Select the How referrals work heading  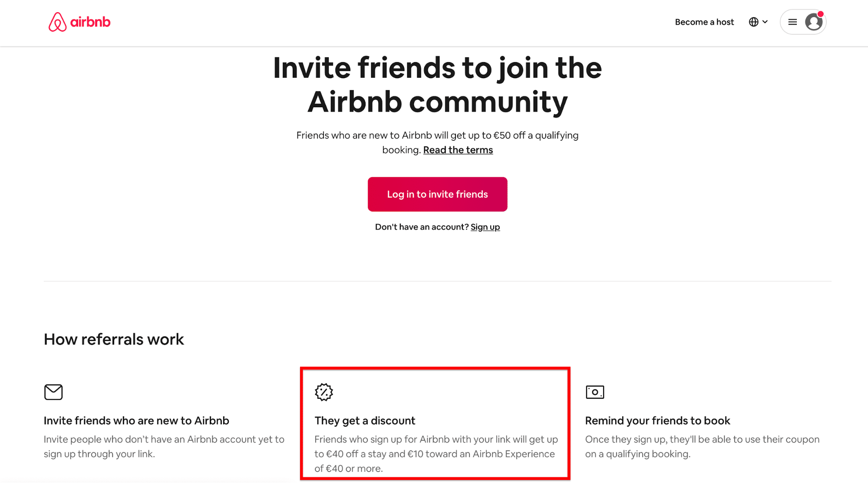[x=114, y=339]
